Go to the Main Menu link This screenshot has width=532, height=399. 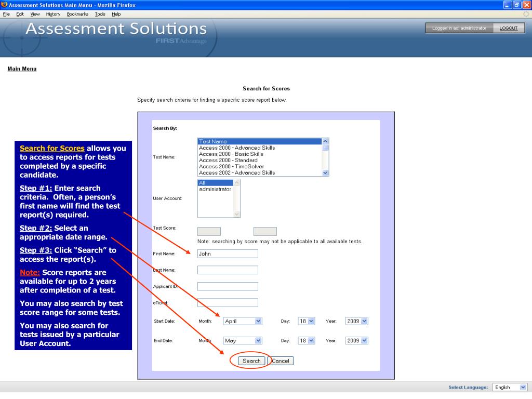(x=22, y=69)
